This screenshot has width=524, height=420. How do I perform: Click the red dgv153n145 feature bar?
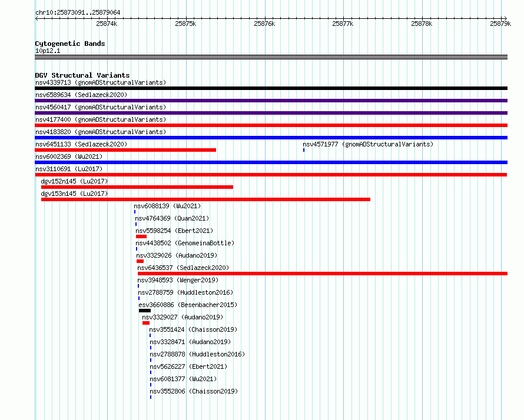click(x=205, y=199)
